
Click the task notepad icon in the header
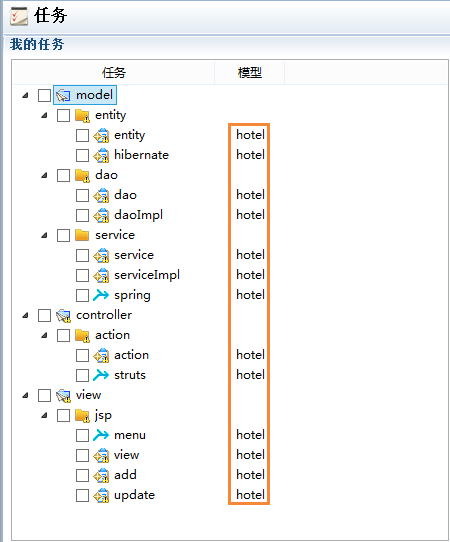click(19, 17)
